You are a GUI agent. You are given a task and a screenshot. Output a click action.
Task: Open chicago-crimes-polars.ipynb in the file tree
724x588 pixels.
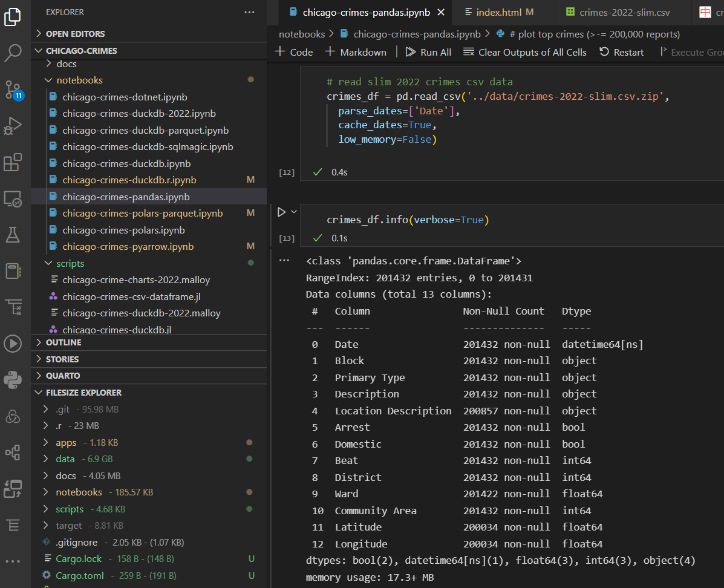point(123,230)
